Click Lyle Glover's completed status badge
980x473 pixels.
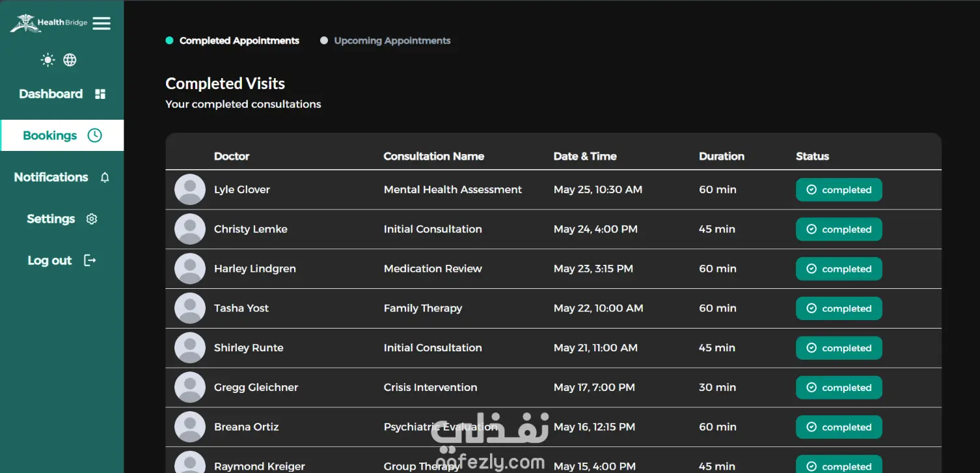839,190
